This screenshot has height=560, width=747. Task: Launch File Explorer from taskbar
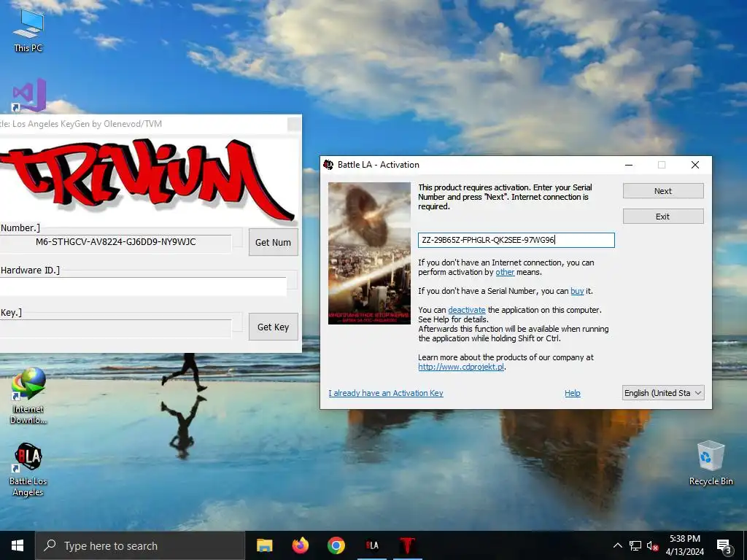pos(264,545)
